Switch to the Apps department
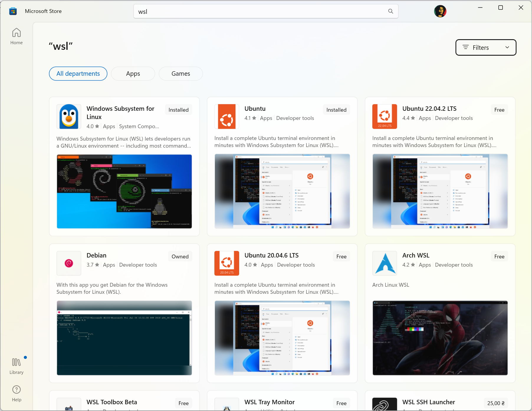The image size is (532, 411). pos(133,73)
